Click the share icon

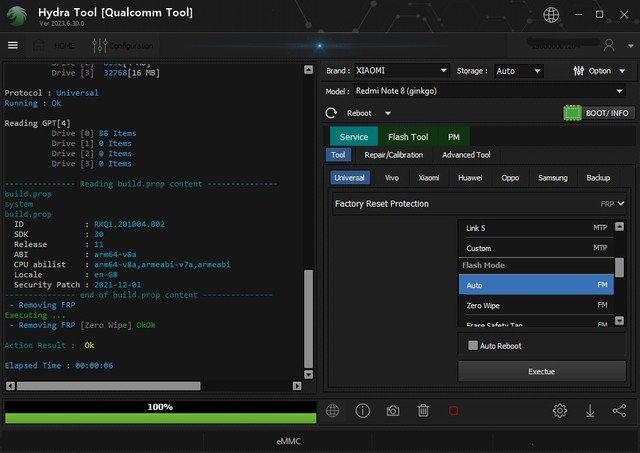[620, 411]
